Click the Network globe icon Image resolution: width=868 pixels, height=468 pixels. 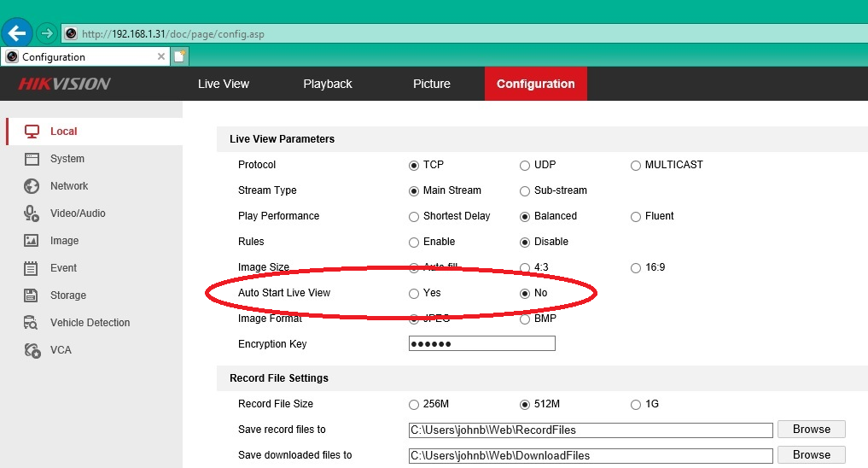(32, 186)
